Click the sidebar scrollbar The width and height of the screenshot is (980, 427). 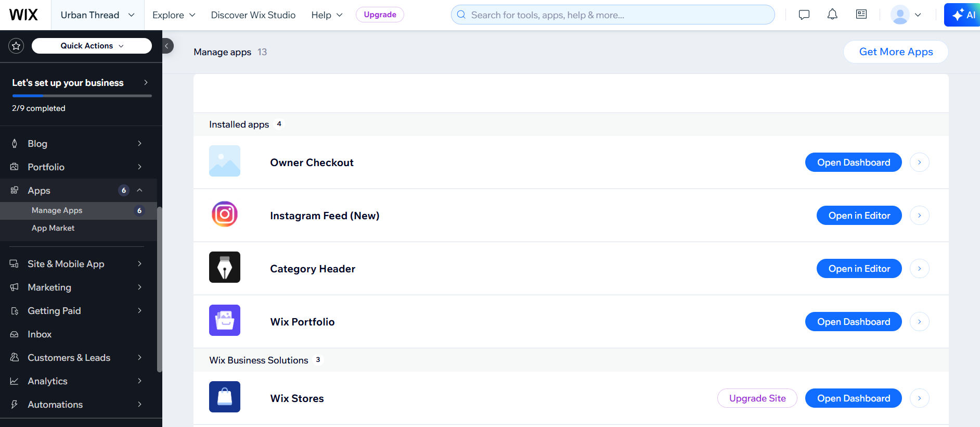pyautogui.click(x=160, y=289)
